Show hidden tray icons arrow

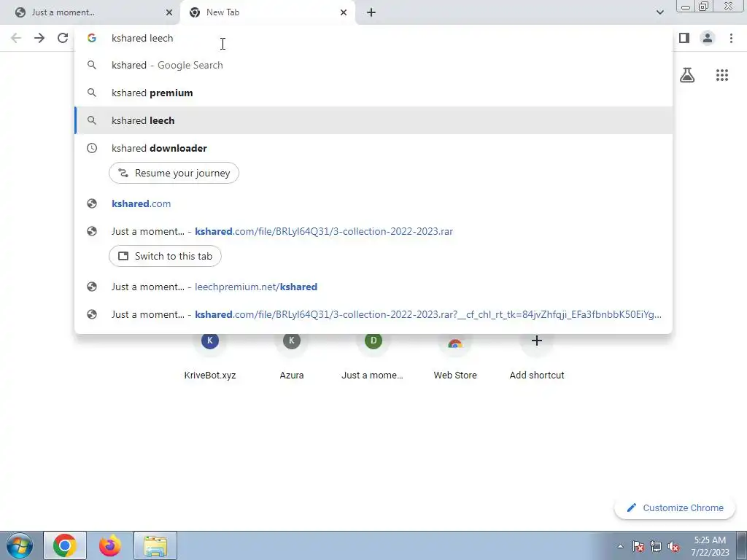tap(620, 546)
